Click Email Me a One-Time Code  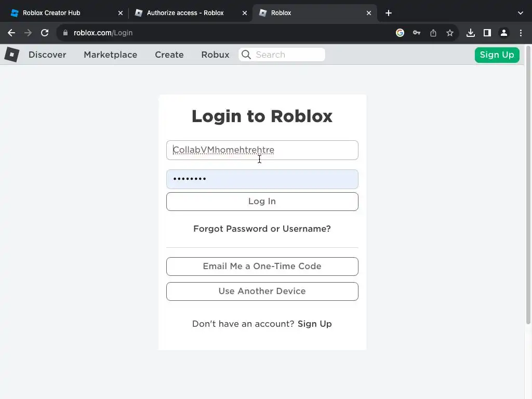tap(262, 267)
